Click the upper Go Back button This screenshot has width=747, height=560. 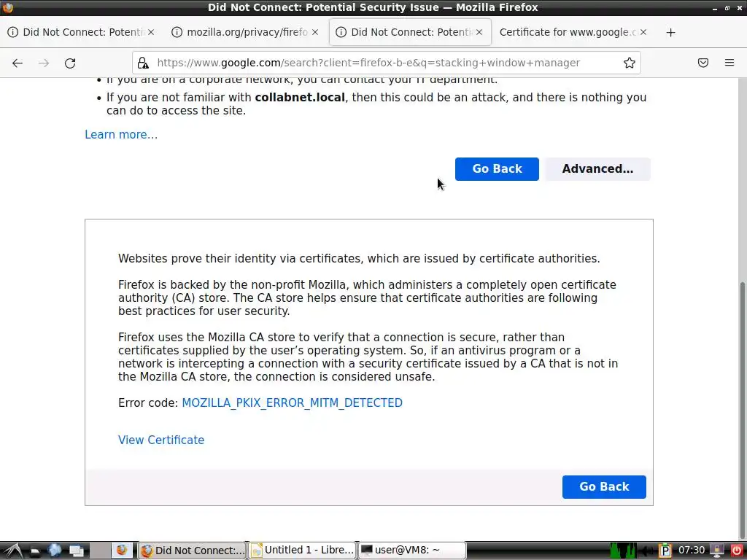(x=497, y=169)
